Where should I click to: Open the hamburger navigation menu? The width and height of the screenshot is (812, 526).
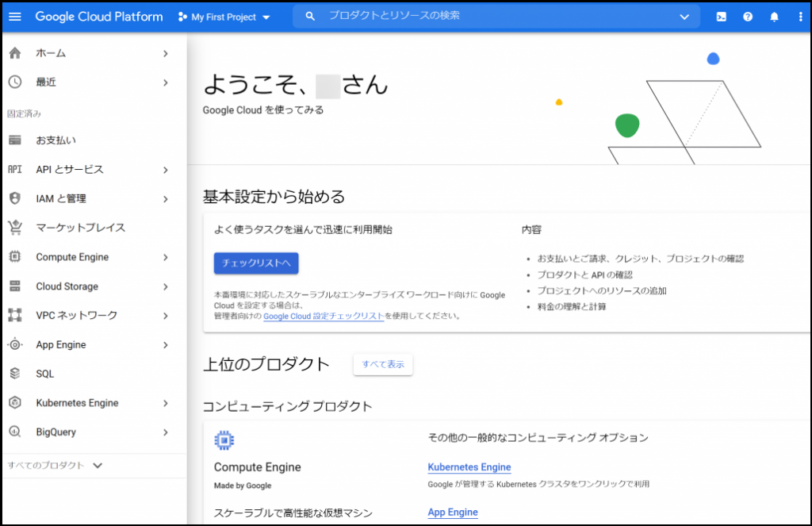pos(15,17)
